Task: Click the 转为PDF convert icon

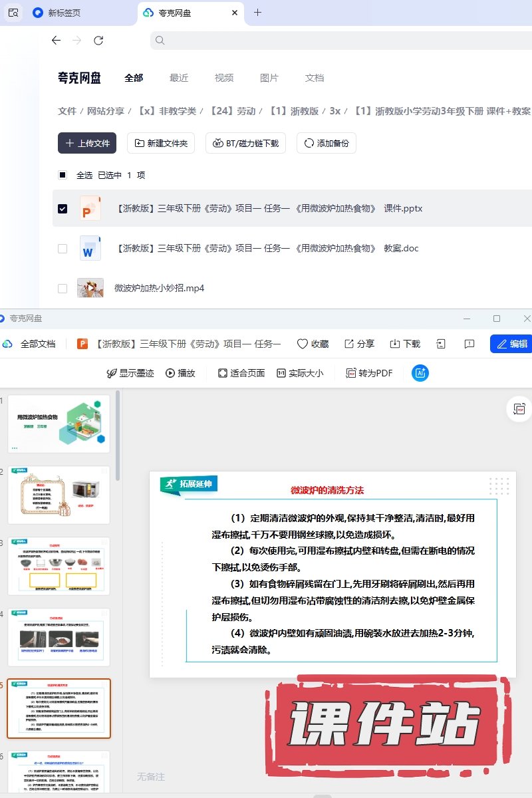Action: 351,373
